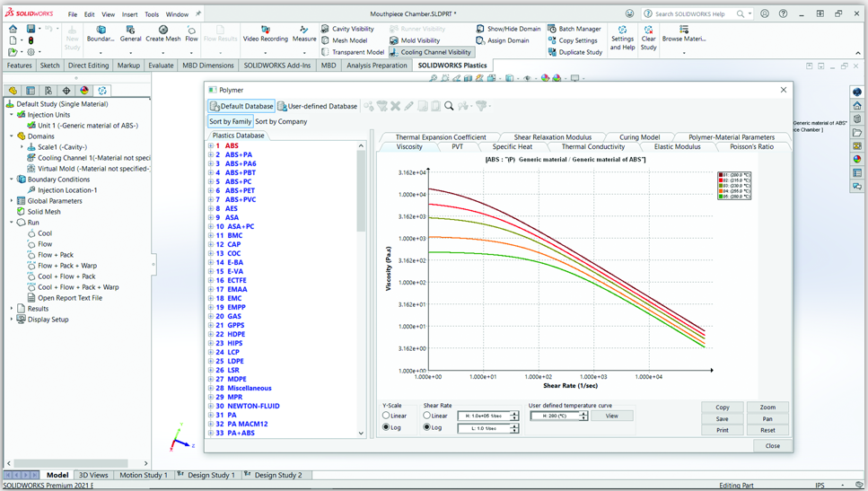Click the help question mark icon
The height and width of the screenshot is (491, 868).
[783, 13]
